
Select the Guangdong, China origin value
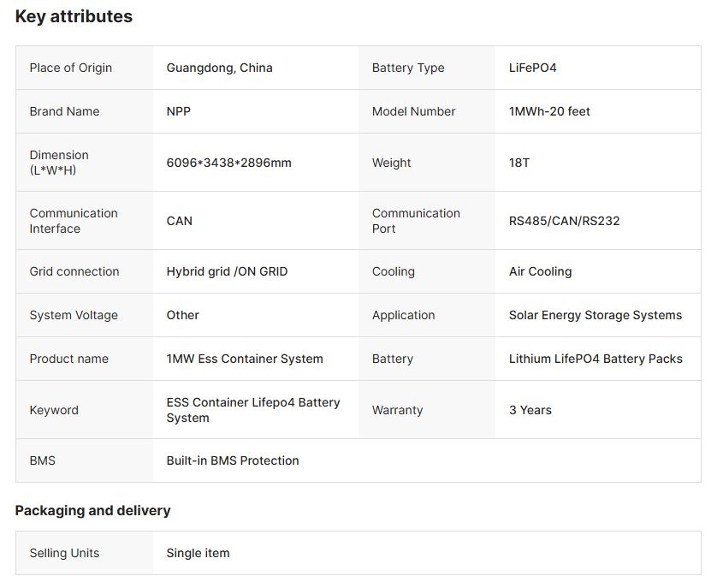[x=219, y=68]
